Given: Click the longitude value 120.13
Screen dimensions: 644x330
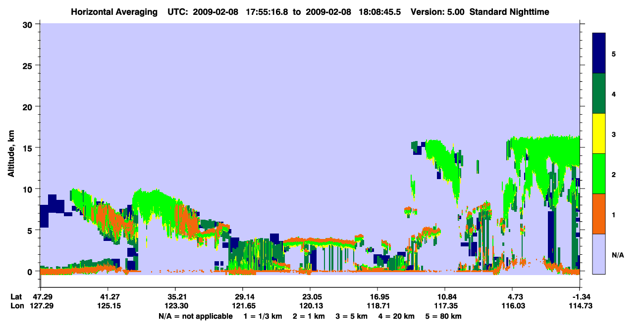Looking at the screenshot, I should click(x=310, y=306).
